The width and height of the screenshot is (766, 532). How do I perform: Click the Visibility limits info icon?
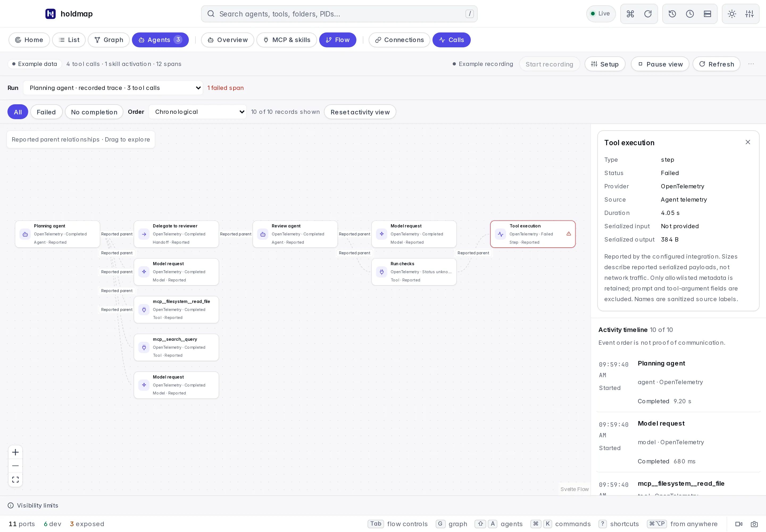tap(11, 505)
